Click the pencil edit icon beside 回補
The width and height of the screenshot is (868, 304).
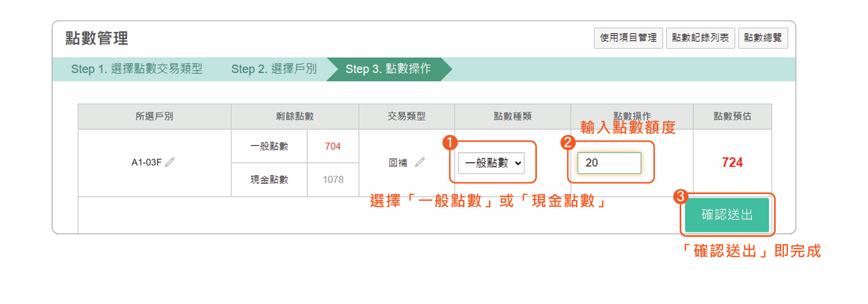420,162
